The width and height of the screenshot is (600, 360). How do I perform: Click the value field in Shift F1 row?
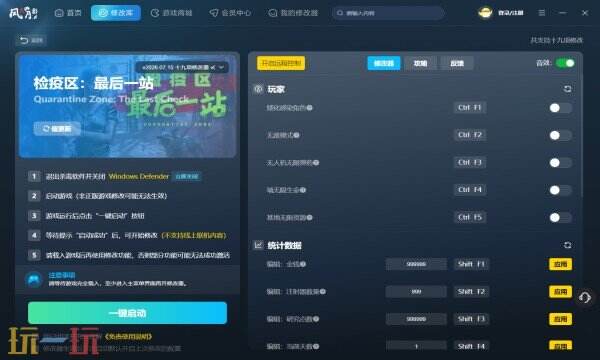pyautogui.click(x=416, y=264)
